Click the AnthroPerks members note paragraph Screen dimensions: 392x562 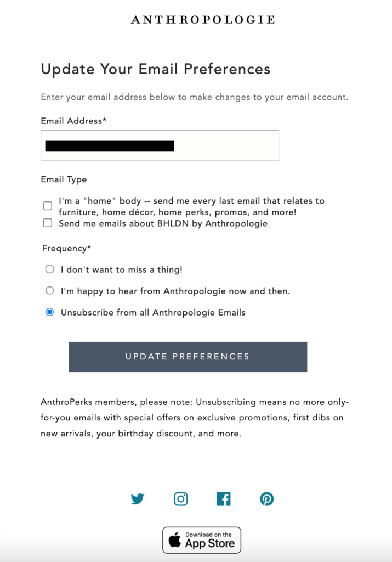[195, 418]
